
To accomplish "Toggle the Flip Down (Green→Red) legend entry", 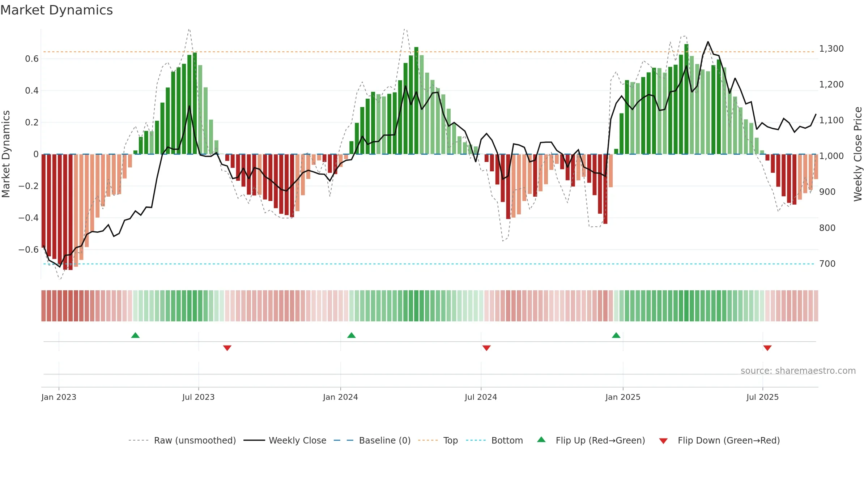I will point(719,440).
